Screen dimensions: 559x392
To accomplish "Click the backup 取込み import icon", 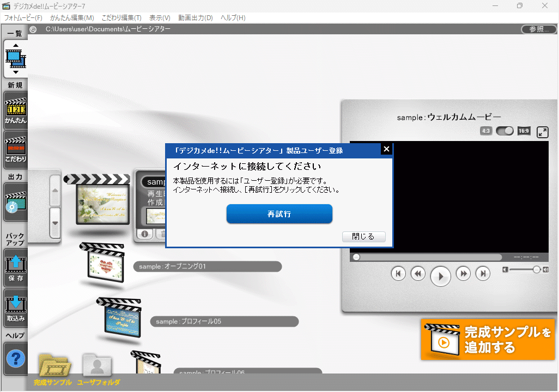I will pos(16,308).
